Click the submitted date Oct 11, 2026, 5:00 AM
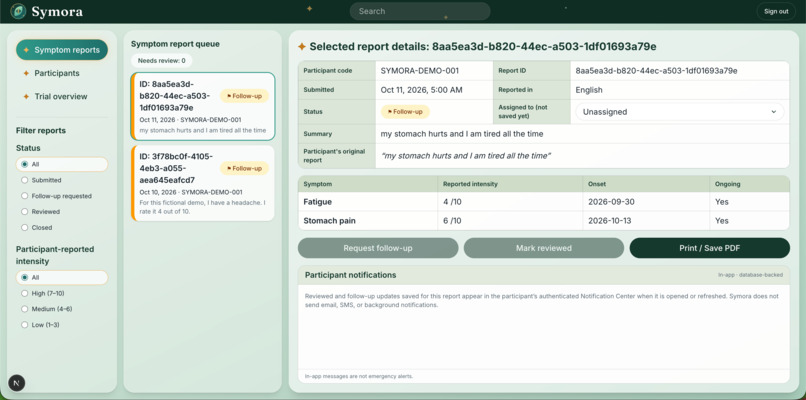The width and height of the screenshot is (806, 400). pyautogui.click(x=422, y=90)
